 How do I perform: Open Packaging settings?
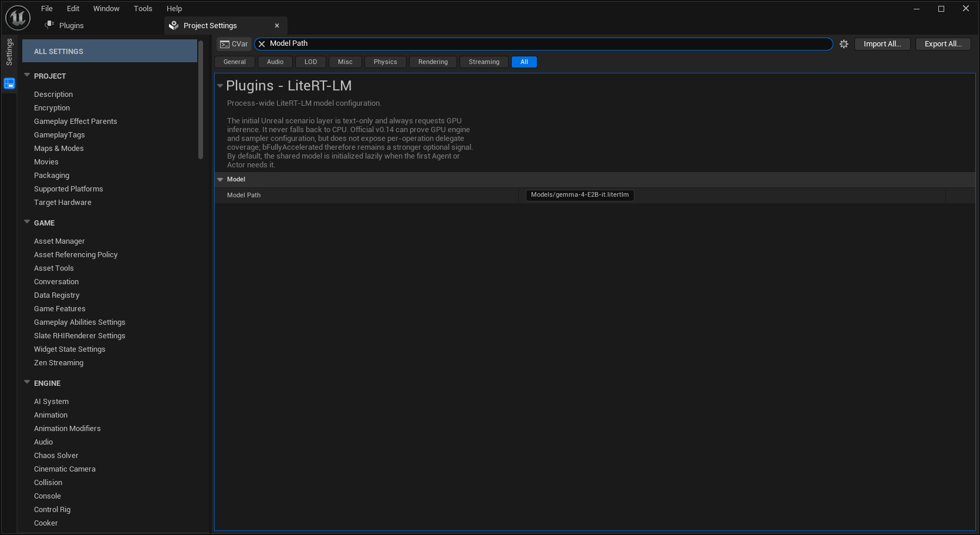point(52,175)
